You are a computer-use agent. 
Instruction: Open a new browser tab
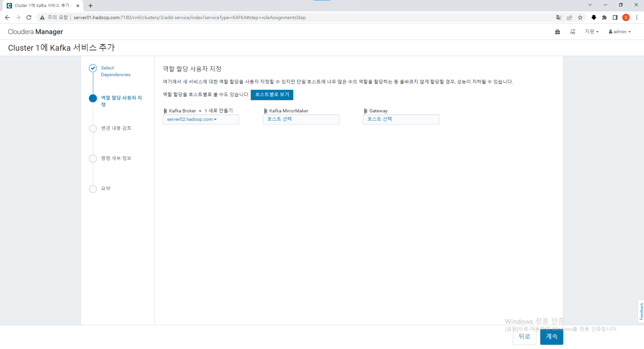coord(91,6)
